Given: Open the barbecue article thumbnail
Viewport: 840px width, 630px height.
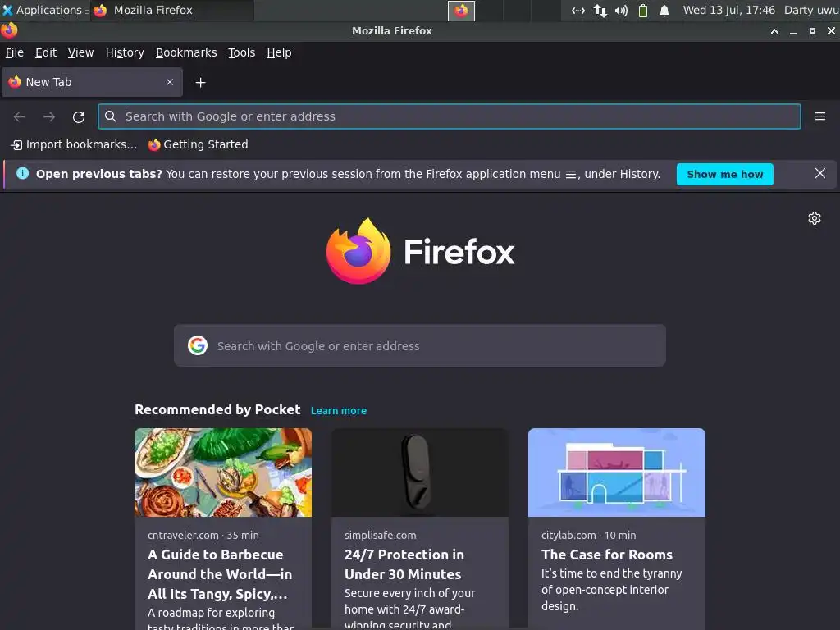Looking at the screenshot, I should (x=223, y=472).
